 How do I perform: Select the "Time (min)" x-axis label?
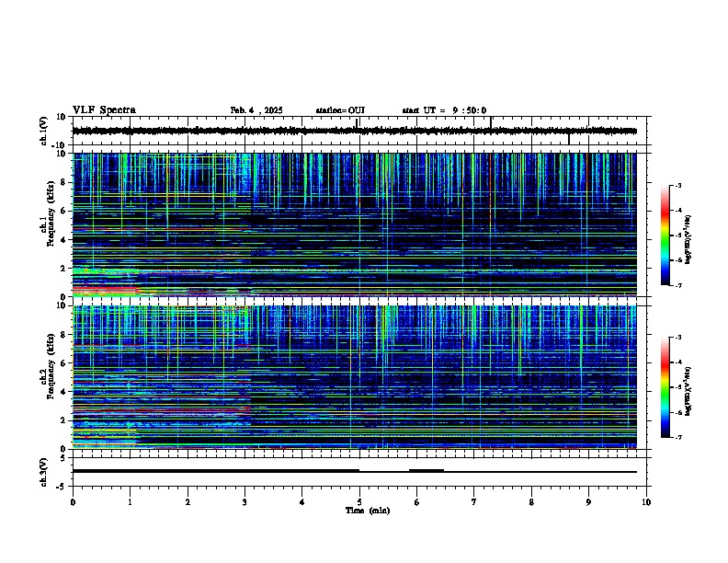[x=368, y=511]
